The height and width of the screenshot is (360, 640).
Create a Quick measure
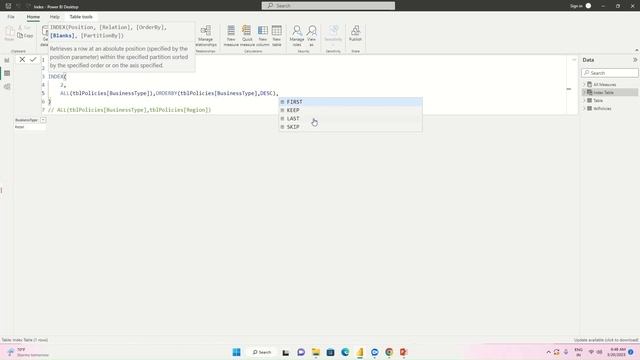coord(247,36)
